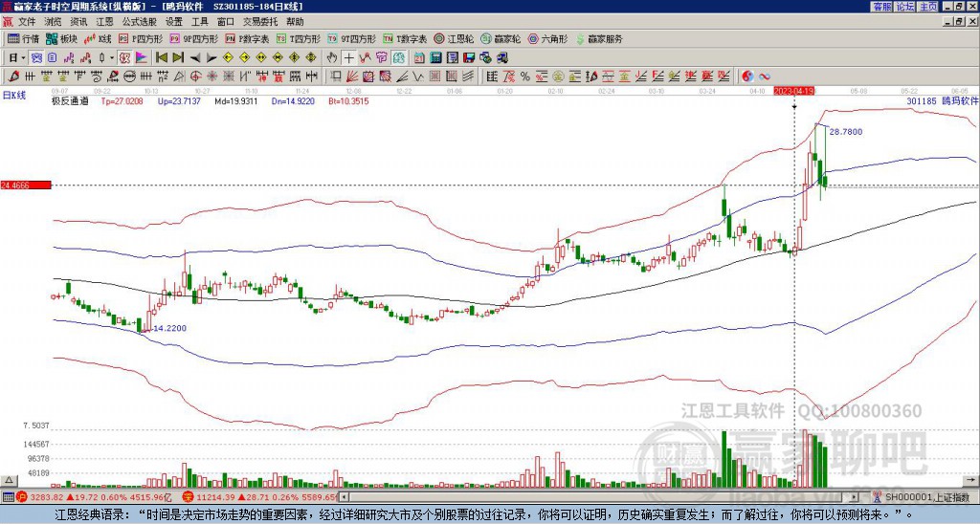This screenshot has width=980, height=524.
Task: Open the 设置 menu
Action: tap(174, 22)
